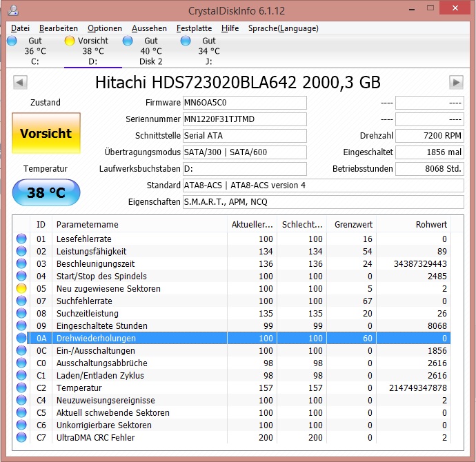Click the Übertragungsmodus field SATA/300 | SATA/600

click(x=245, y=152)
